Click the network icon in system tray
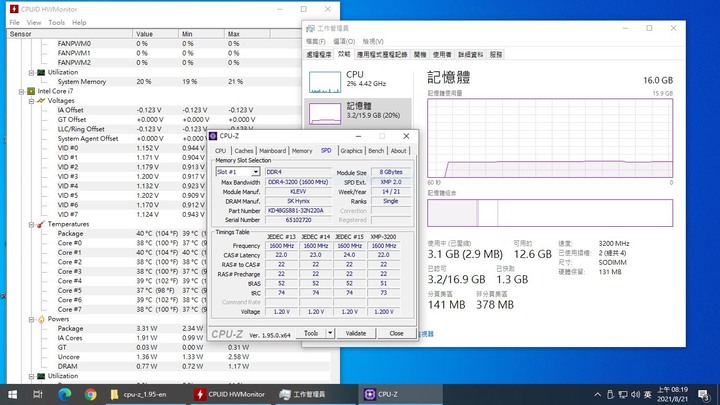Viewport: 720px width, 405px height. coord(623,394)
